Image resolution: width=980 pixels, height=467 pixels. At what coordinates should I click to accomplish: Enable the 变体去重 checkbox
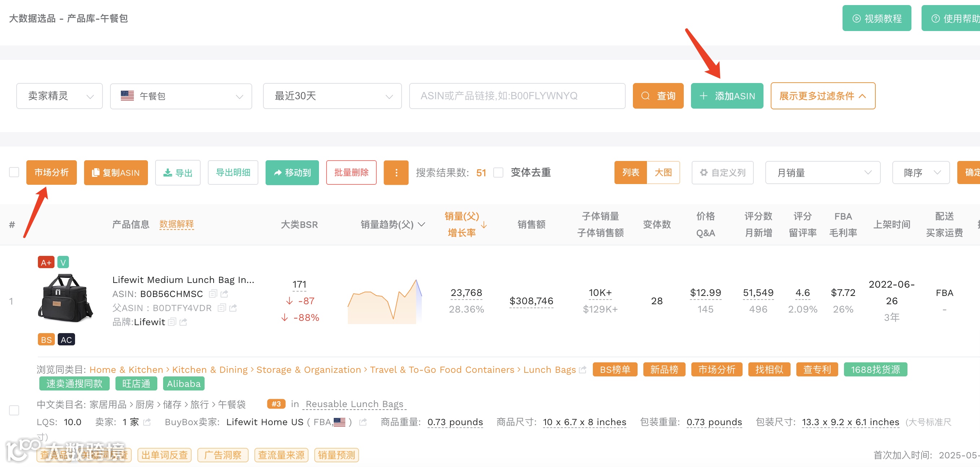(498, 173)
